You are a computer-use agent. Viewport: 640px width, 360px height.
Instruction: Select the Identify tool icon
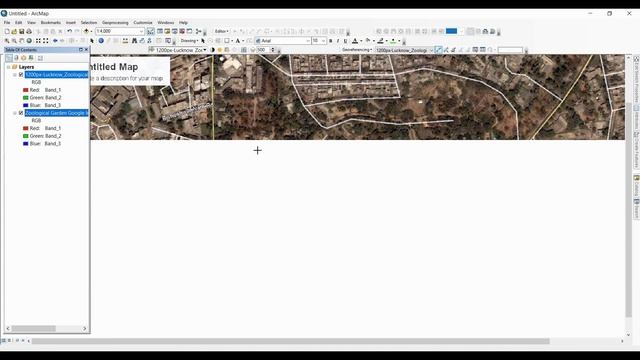101,41
